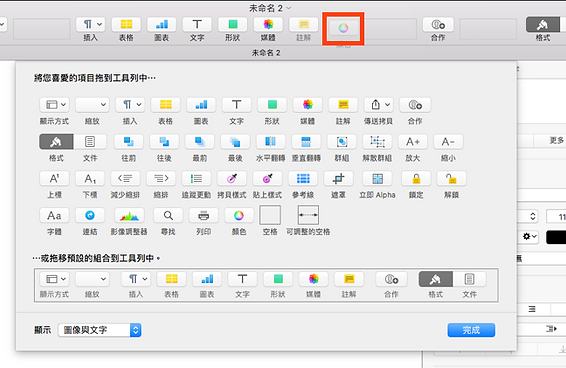The height and width of the screenshot is (368, 566).
Task: Click the 影像調整器 adjust image item
Action: (x=129, y=216)
